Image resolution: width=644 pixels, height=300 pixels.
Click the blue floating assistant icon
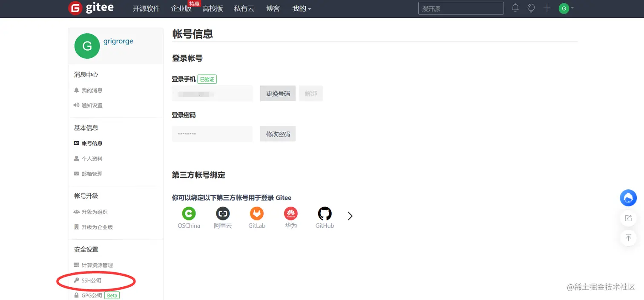pyautogui.click(x=628, y=198)
